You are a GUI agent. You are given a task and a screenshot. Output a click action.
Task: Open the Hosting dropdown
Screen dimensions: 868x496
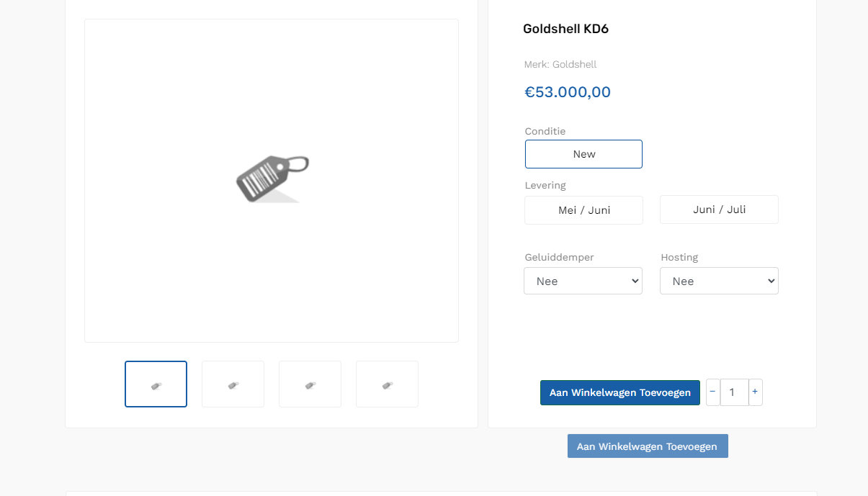[x=719, y=281]
